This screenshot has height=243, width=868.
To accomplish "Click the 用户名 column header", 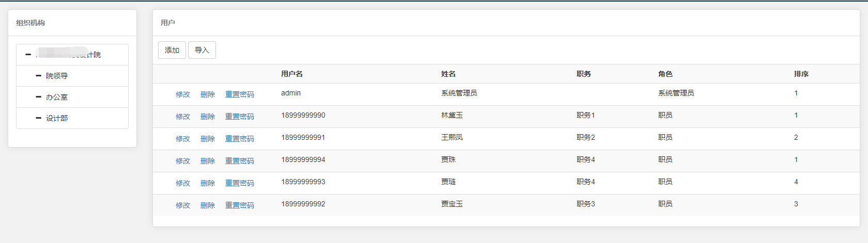I will pyautogui.click(x=292, y=74).
